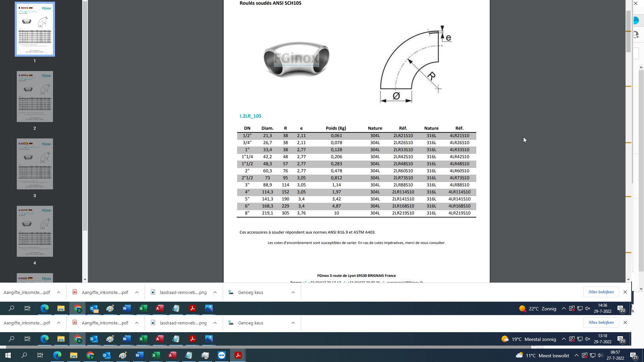Click Photos icon in the 19°C Meestal zonnig taskbar

pyautogui.click(x=209, y=339)
